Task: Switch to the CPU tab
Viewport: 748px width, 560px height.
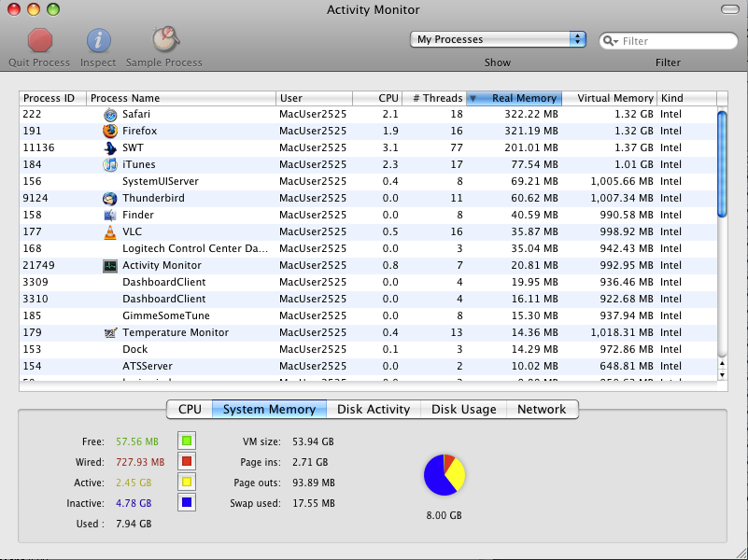Action: (190, 410)
